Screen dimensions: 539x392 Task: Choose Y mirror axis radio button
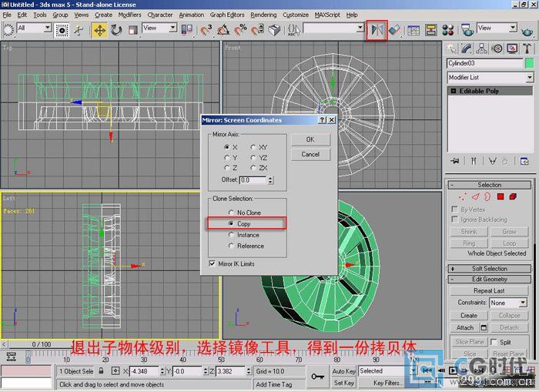pos(227,157)
